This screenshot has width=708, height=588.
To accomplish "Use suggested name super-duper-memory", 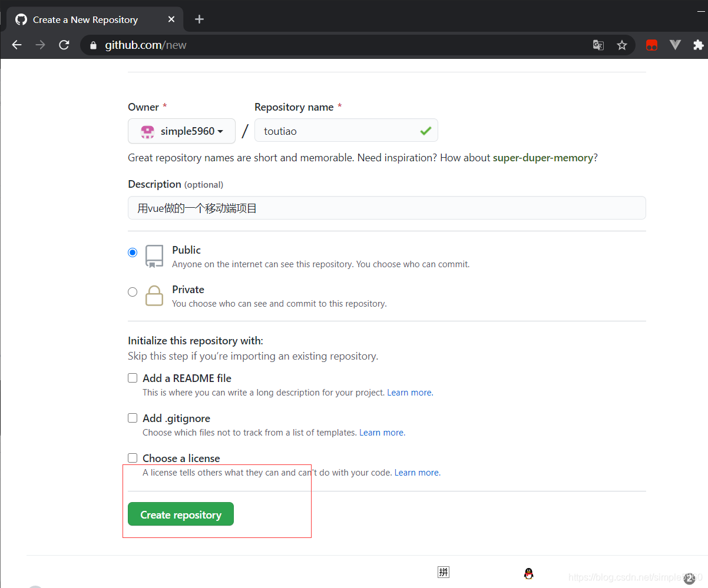I will pyautogui.click(x=542, y=158).
